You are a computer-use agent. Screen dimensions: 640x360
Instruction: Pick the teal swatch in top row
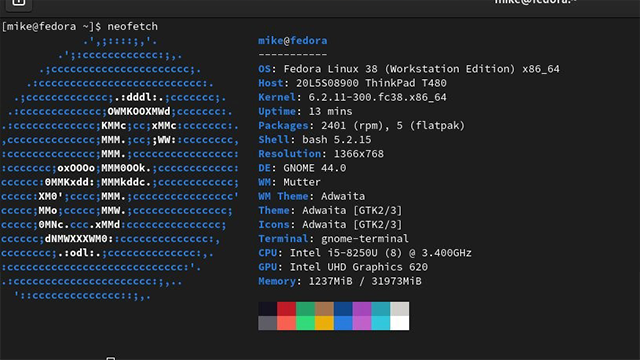click(381, 309)
